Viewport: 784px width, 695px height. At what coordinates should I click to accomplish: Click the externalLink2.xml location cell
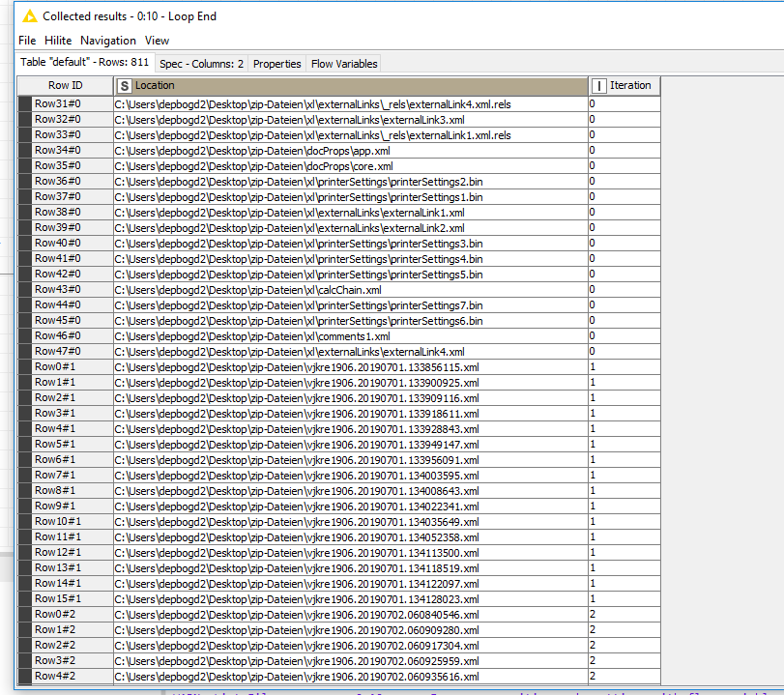coord(351,228)
